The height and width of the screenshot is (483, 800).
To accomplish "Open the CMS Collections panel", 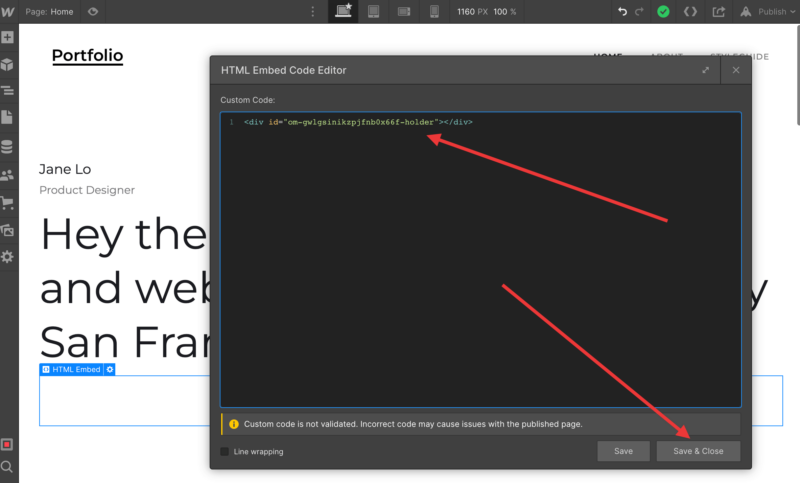I will coord(7,147).
